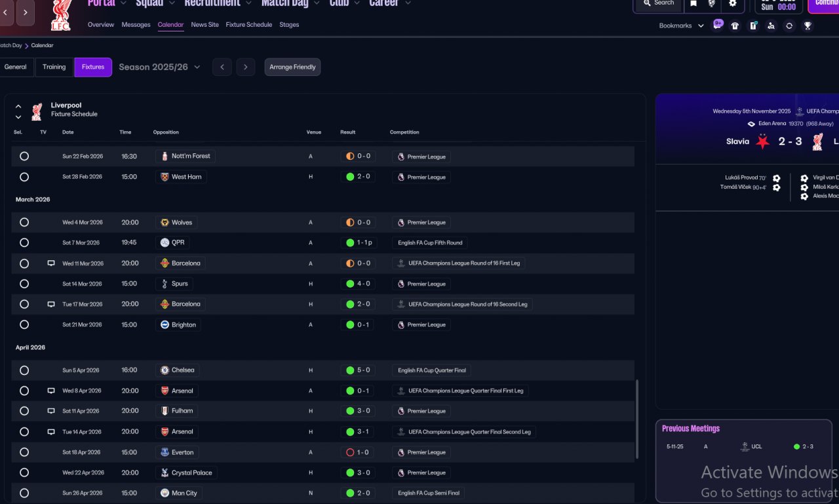Select the Everton fixture radio button
The width and height of the screenshot is (839, 504).
24,452
